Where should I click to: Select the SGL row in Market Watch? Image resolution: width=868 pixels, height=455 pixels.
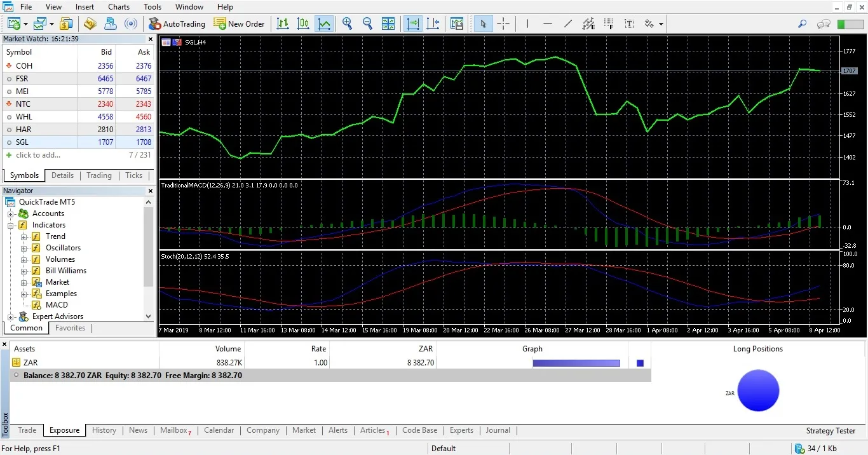(79, 142)
